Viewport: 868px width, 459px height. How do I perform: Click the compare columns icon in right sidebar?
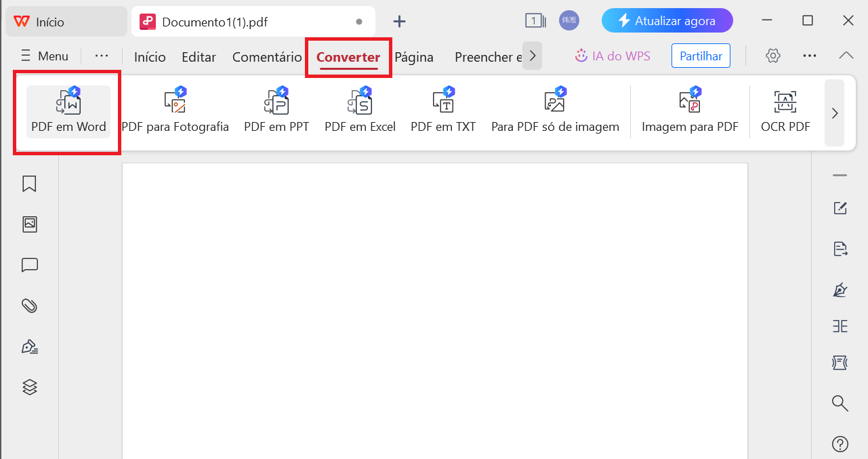coord(840,326)
